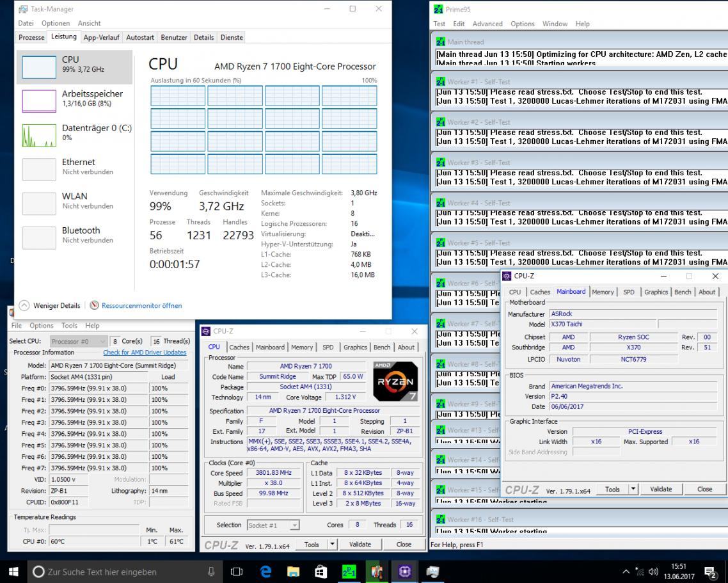The width and height of the screenshot is (728, 583).
Task: Switch to Benutzer tab
Action: point(174,38)
